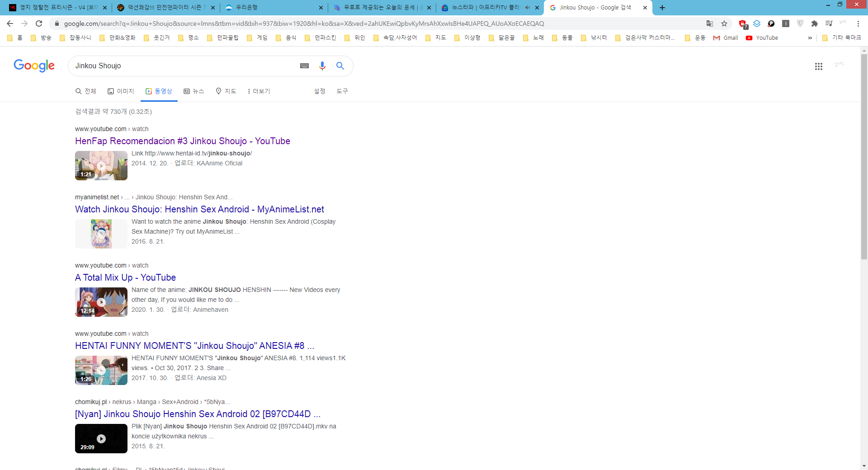868x470 pixels.
Task: Click the address bar URL
Action: (304, 23)
